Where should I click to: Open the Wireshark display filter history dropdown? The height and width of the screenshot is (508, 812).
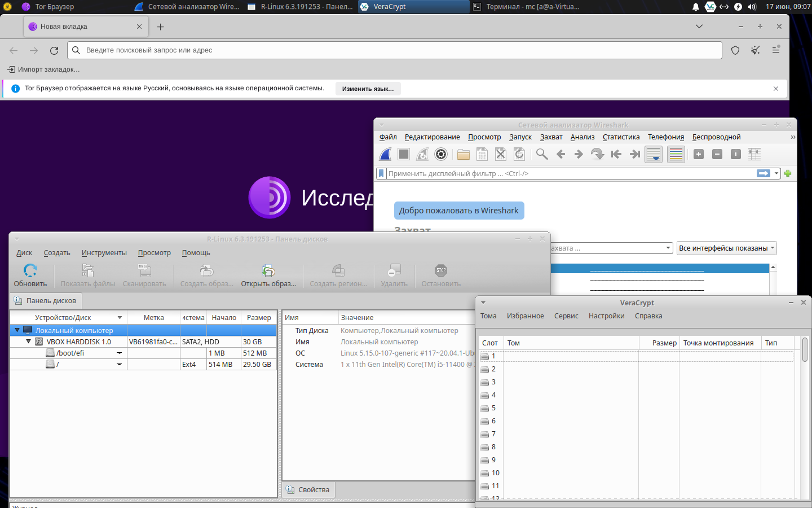coord(776,173)
